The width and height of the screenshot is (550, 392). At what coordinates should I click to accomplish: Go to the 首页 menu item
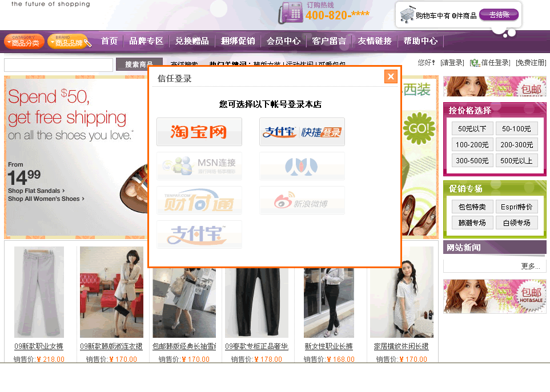(x=110, y=41)
